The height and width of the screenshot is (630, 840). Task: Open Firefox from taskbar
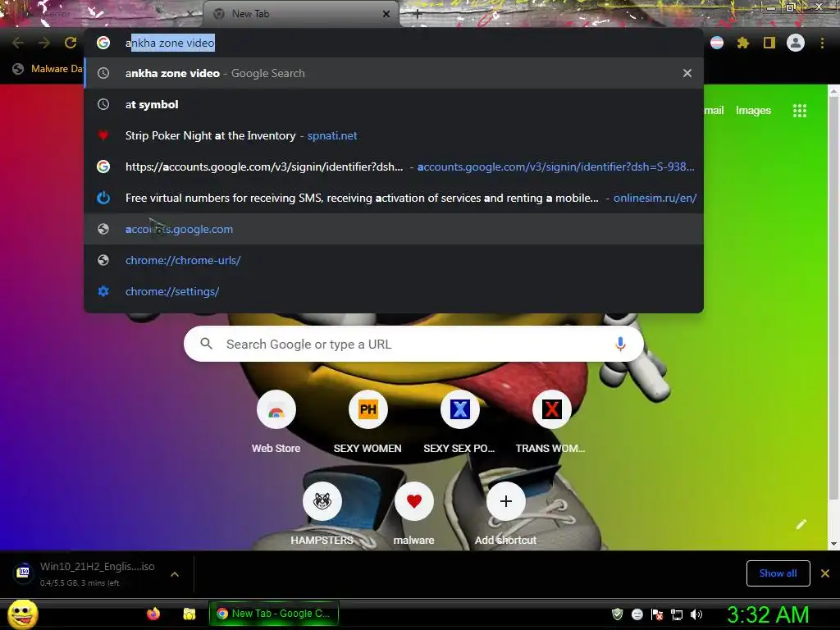153,614
